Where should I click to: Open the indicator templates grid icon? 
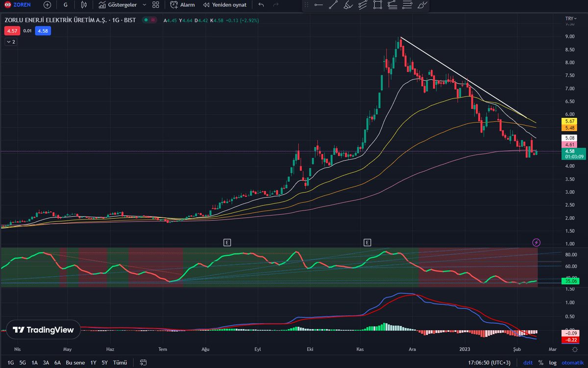click(x=156, y=4)
